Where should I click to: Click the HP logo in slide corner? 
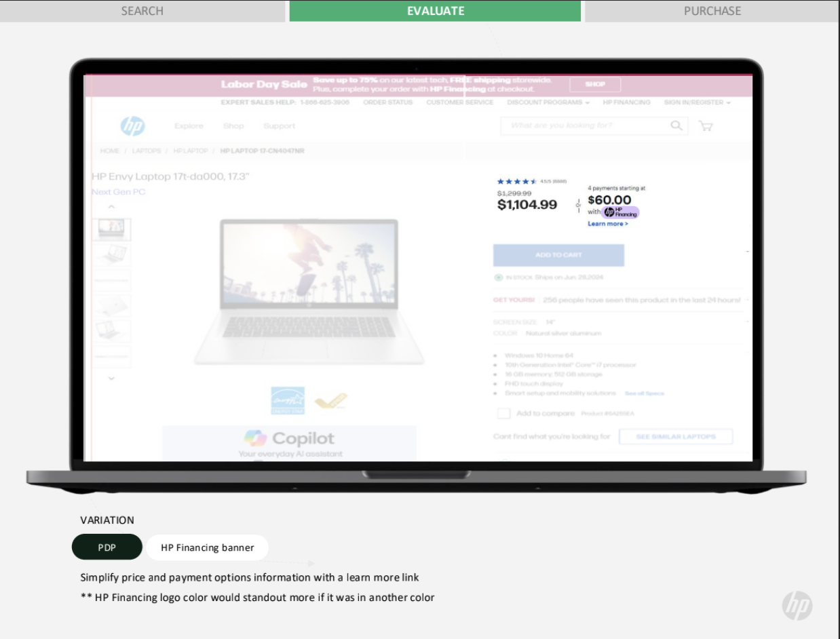click(x=797, y=606)
